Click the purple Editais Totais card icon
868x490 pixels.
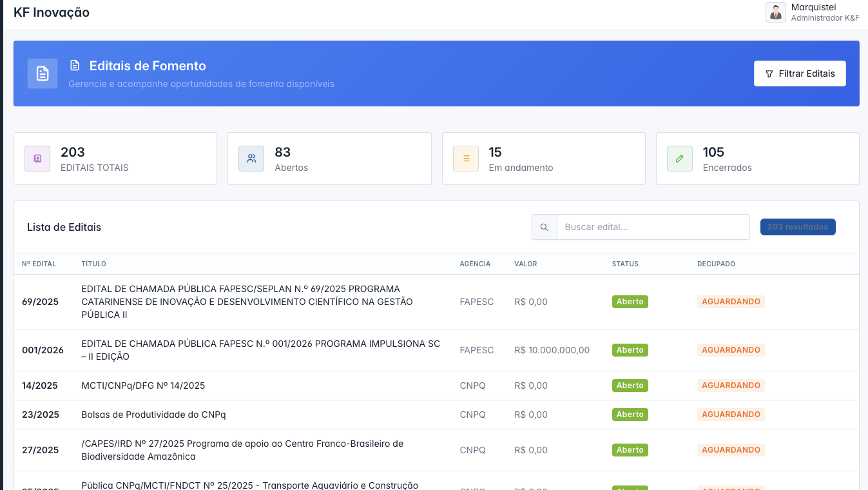coord(37,159)
